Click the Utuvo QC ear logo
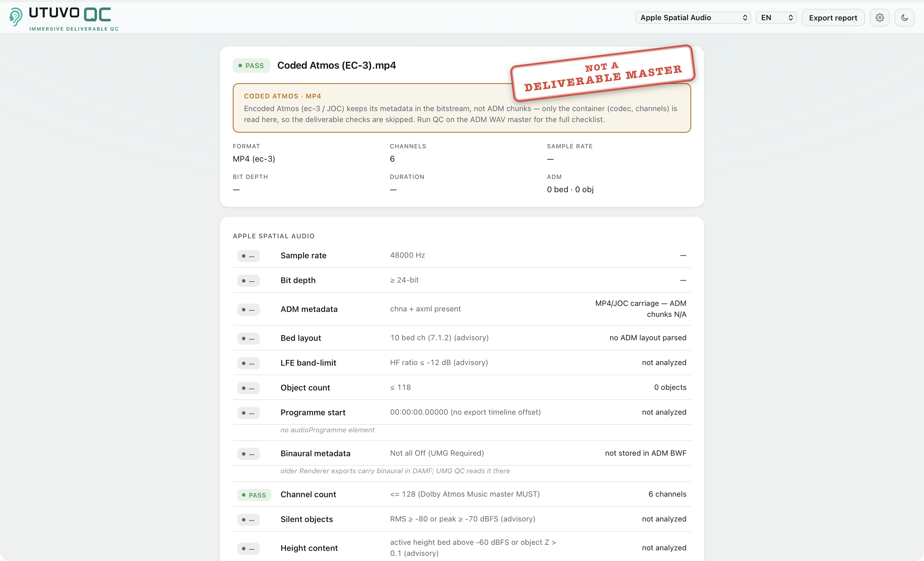 (16, 17)
